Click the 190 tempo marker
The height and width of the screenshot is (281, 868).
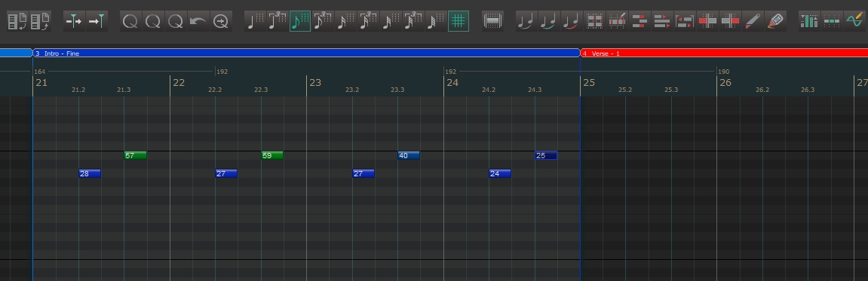point(723,72)
